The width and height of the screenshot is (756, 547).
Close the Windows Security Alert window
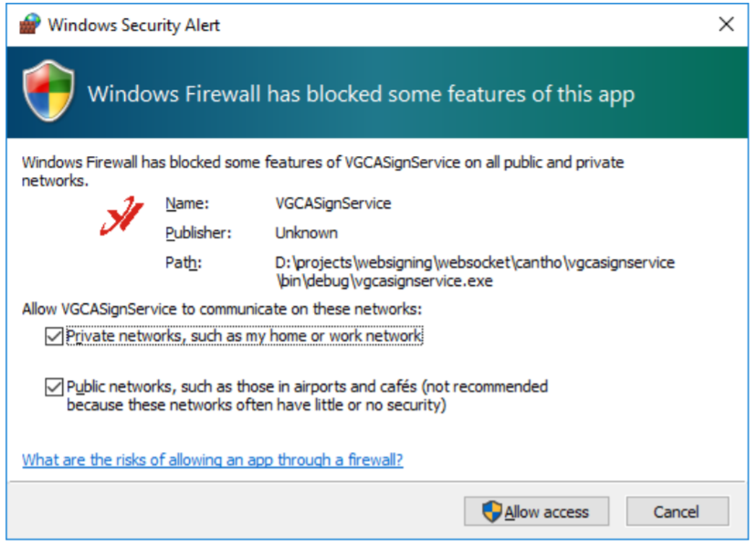click(726, 24)
